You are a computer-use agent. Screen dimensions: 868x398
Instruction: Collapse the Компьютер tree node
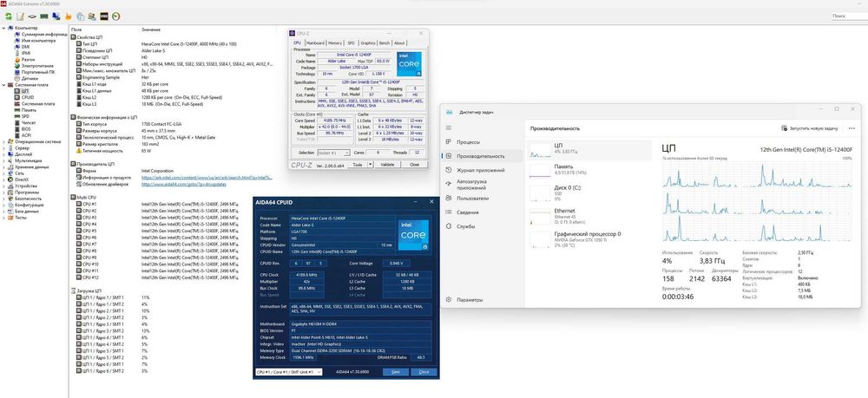[x=3, y=28]
